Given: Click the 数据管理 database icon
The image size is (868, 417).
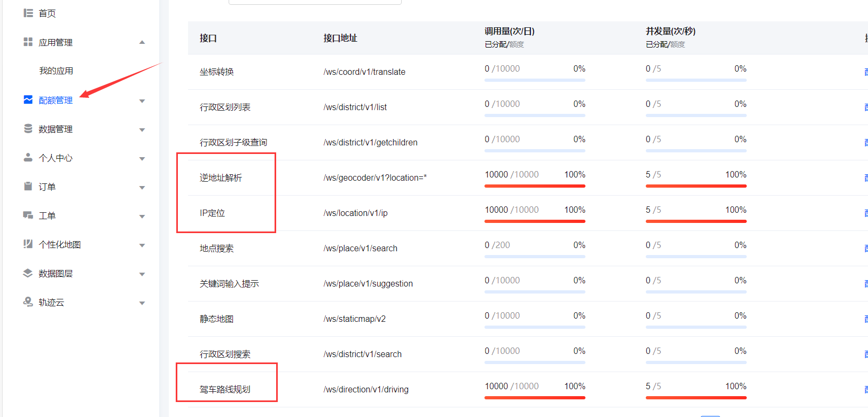Looking at the screenshot, I should (28, 128).
